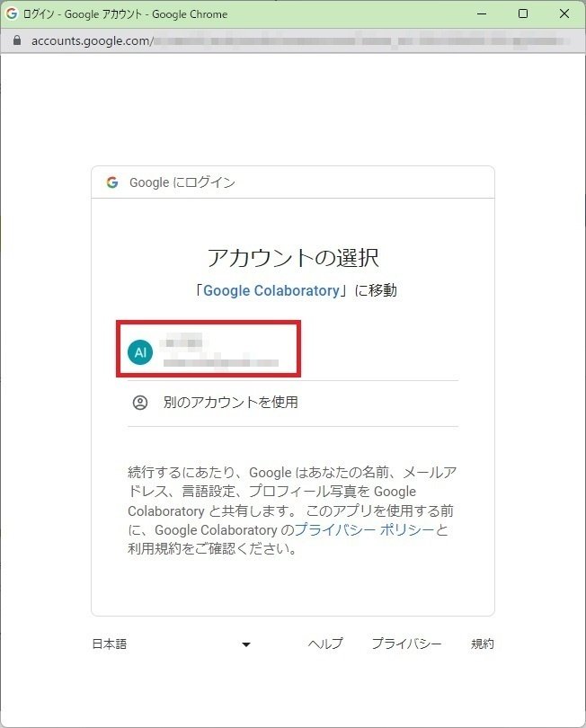Maximize the Chrome login window
Screen dimensions: 586x728
point(523,13)
